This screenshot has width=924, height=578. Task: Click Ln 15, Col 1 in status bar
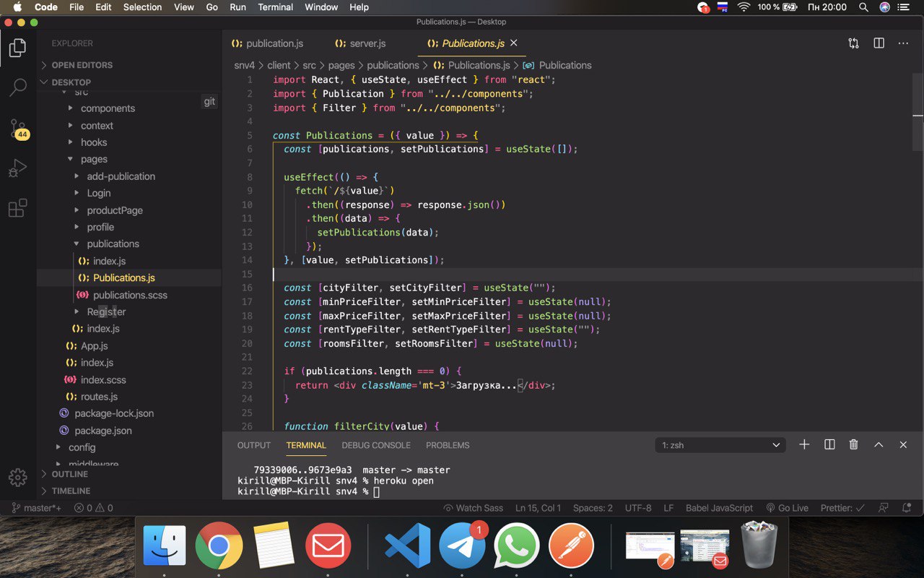click(538, 508)
